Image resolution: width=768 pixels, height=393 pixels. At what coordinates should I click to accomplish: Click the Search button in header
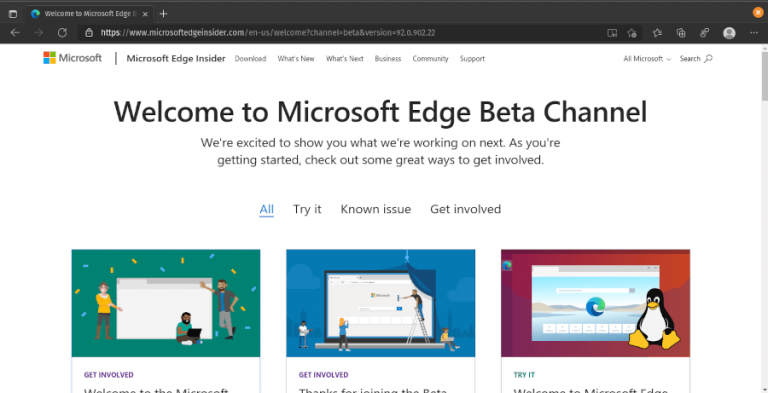pyautogui.click(x=696, y=59)
